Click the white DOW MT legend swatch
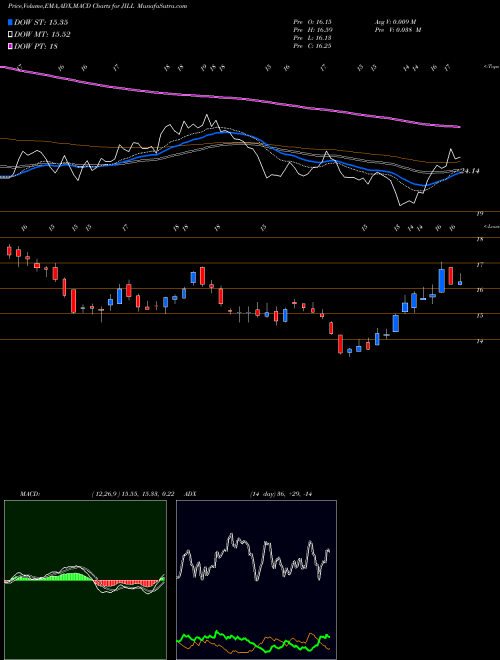The width and height of the screenshot is (500, 660). click(x=11, y=34)
